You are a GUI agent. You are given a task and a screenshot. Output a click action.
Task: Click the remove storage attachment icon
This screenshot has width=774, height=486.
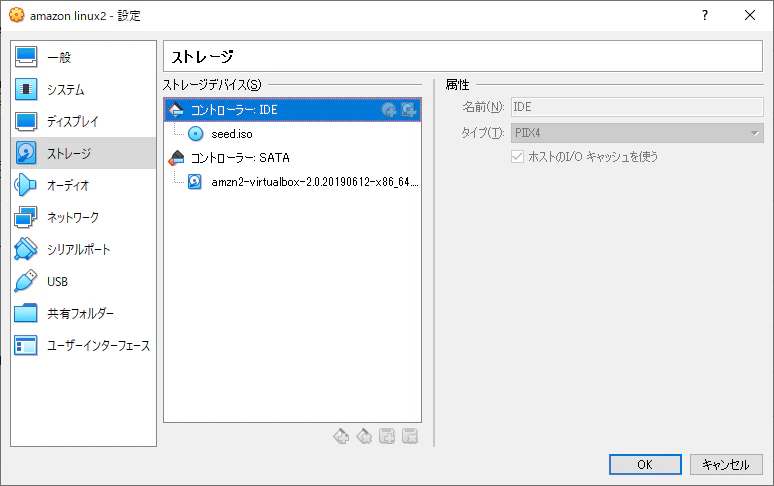click(410, 436)
